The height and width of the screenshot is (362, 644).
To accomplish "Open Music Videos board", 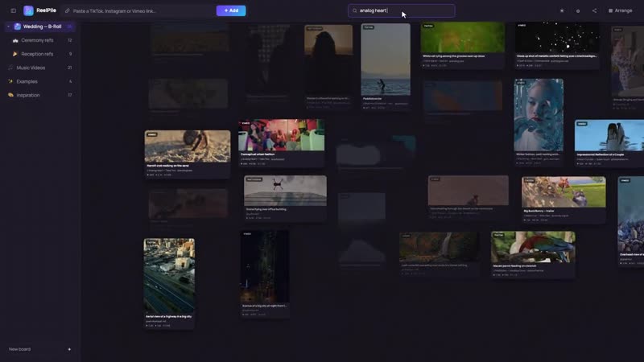I will [39, 68].
